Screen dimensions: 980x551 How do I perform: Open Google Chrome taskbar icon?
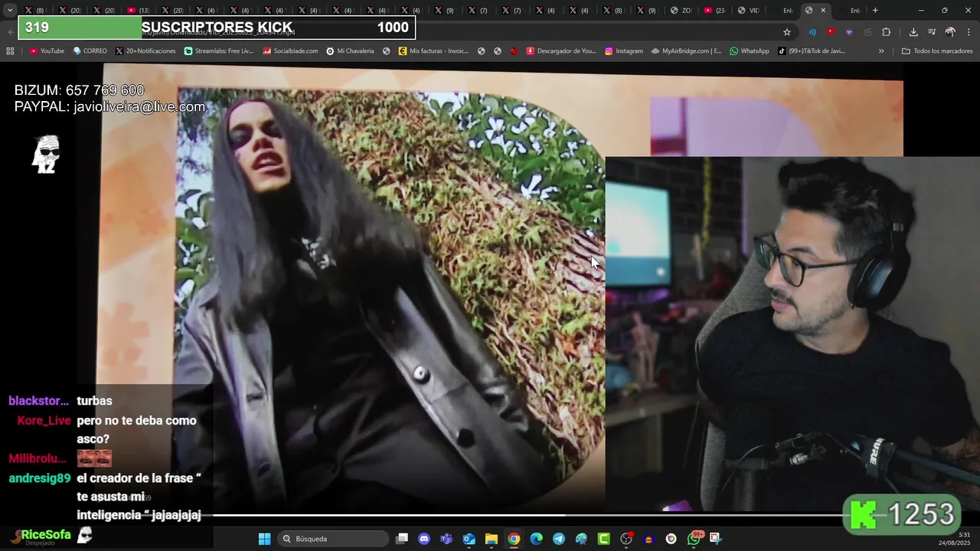point(514,539)
